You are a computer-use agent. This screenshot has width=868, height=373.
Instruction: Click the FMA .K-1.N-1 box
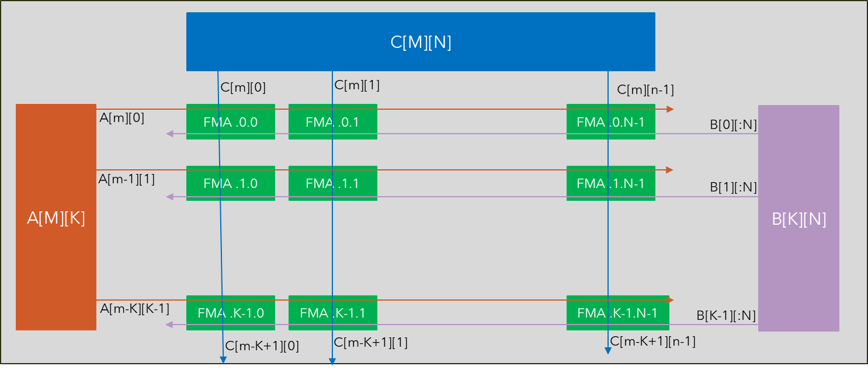[618, 313]
